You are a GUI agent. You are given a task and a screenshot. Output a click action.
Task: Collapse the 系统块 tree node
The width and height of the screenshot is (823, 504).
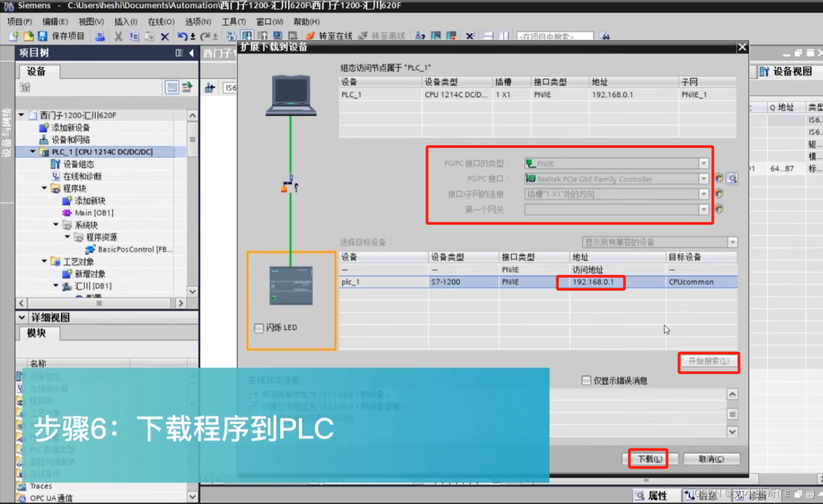point(56,224)
